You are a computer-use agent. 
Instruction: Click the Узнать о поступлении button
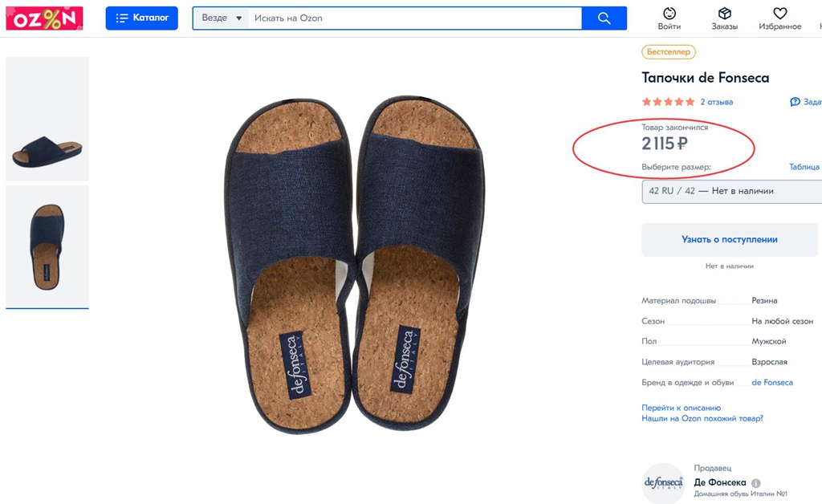coord(729,239)
